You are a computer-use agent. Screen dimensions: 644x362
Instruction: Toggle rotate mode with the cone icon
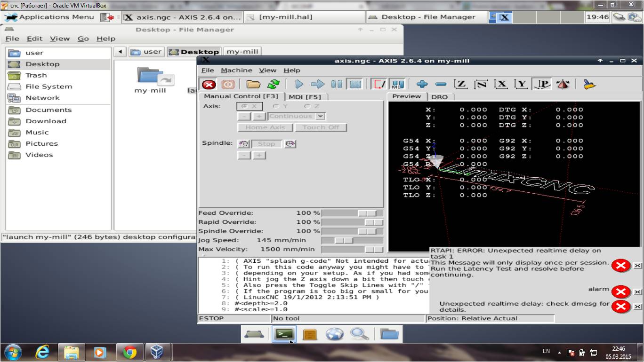(x=563, y=85)
